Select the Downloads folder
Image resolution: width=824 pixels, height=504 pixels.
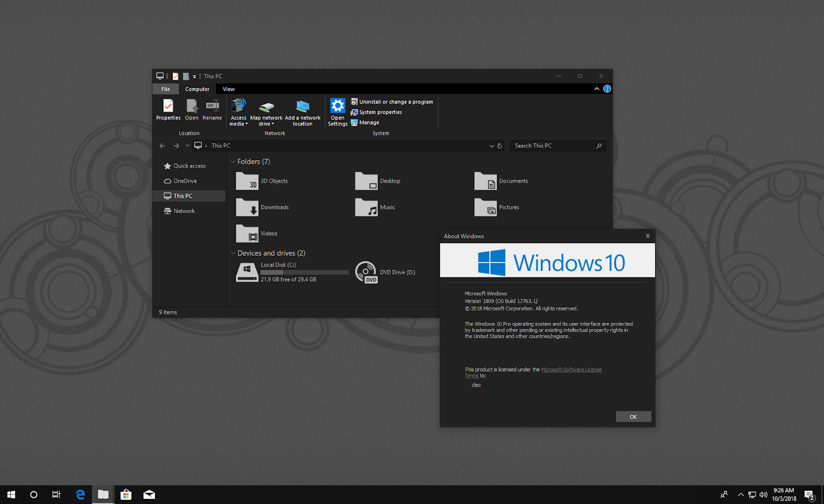tap(263, 207)
